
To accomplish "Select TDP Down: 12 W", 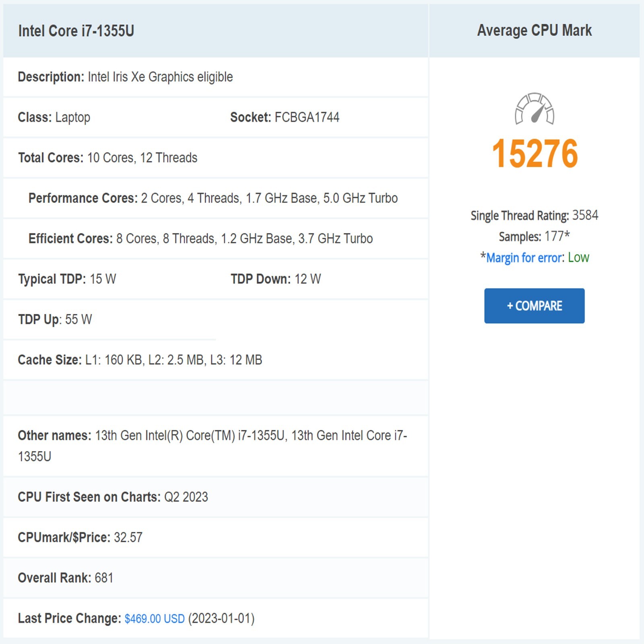I will pyautogui.click(x=276, y=279).
